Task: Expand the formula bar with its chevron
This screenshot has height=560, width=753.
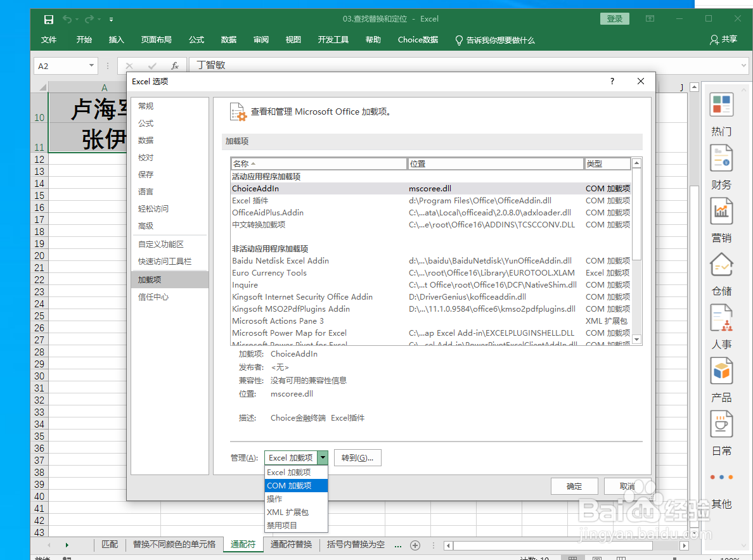Action: tap(743, 65)
